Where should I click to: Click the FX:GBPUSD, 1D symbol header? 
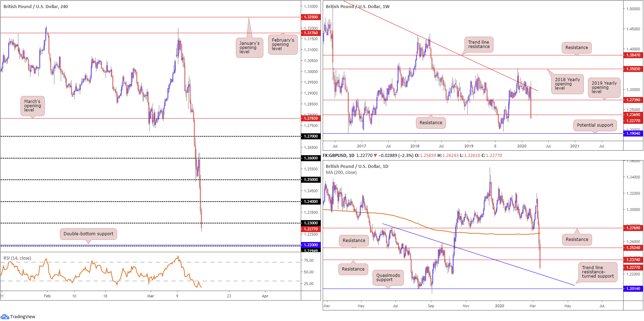pos(339,156)
